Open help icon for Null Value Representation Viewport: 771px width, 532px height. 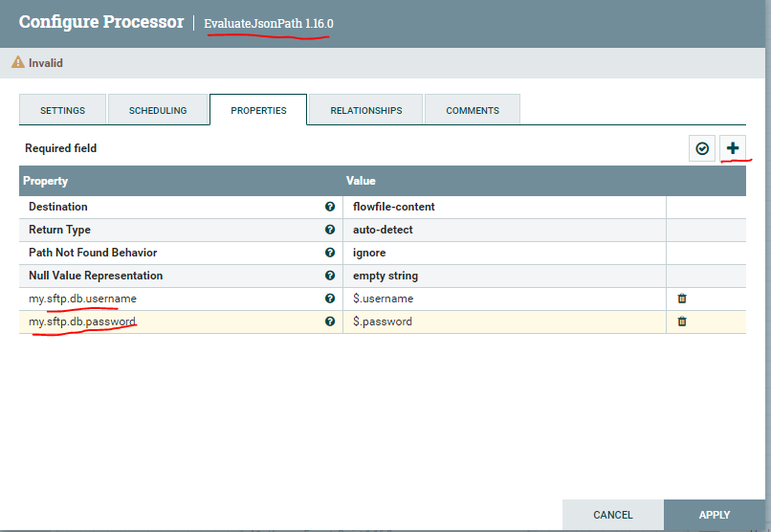tap(330, 276)
